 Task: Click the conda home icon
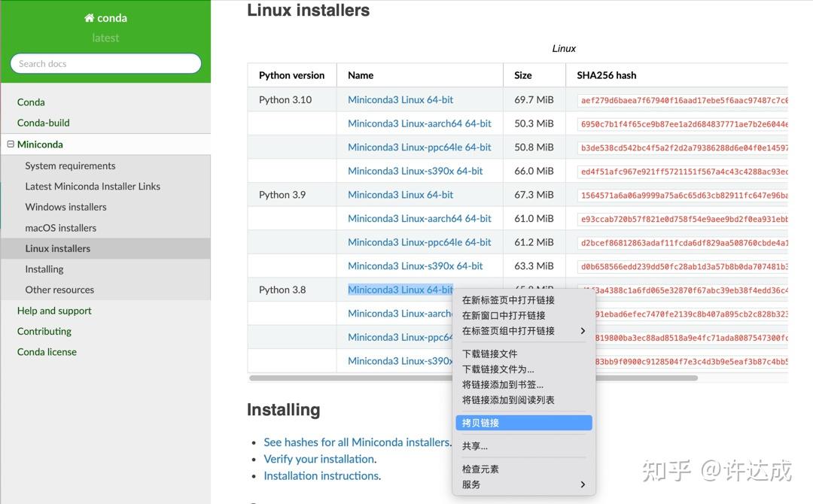89,18
